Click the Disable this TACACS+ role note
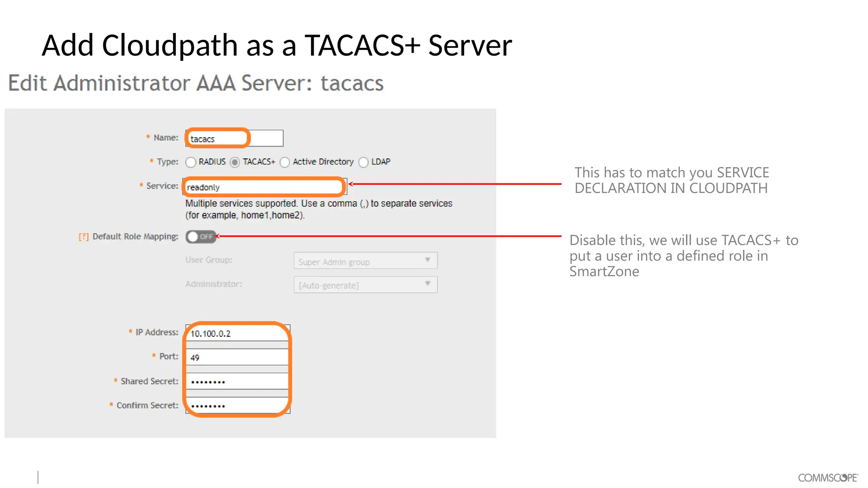Viewport: 868px width, 488px height. coord(684,256)
